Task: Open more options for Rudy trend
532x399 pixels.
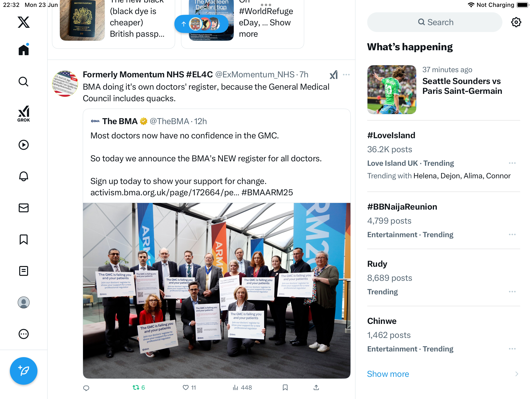Action: [x=512, y=292]
